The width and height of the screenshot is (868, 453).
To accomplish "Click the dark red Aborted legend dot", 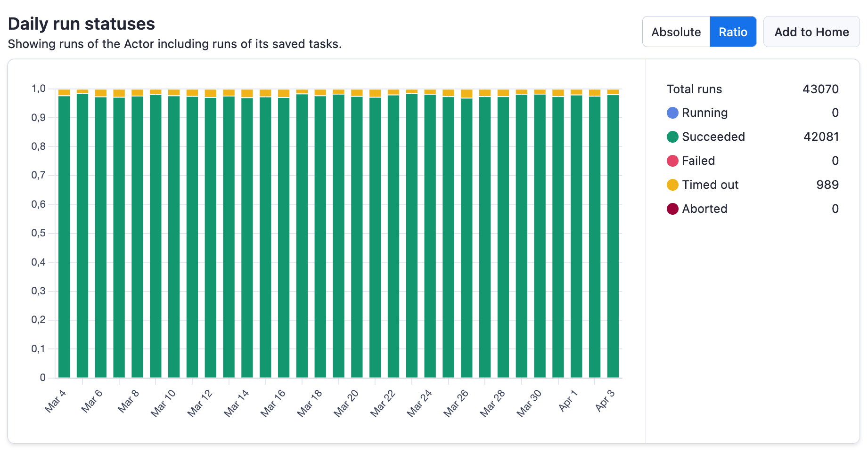I will tap(672, 209).
